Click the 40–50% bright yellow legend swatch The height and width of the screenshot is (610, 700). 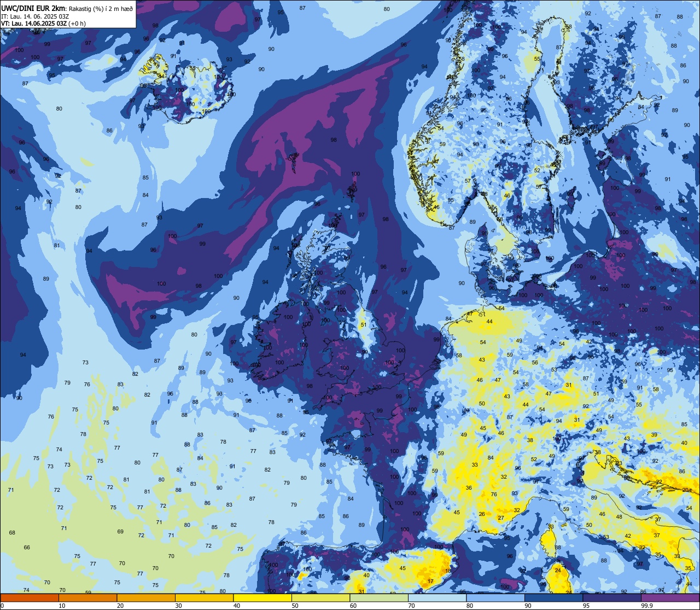tap(262, 597)
